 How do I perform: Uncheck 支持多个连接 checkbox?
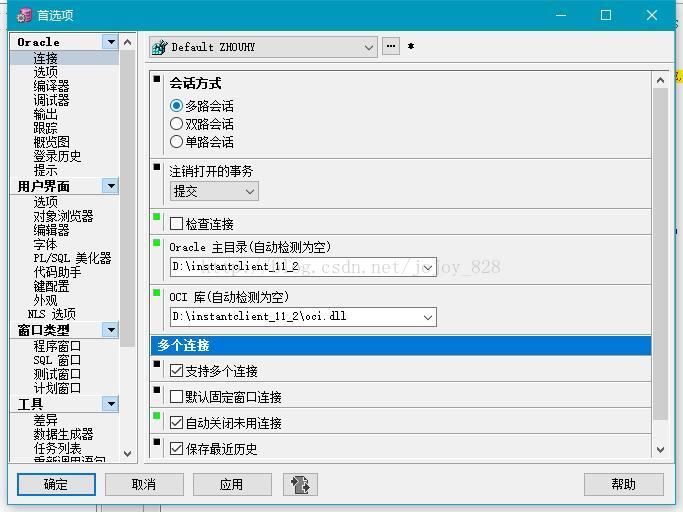176,371
